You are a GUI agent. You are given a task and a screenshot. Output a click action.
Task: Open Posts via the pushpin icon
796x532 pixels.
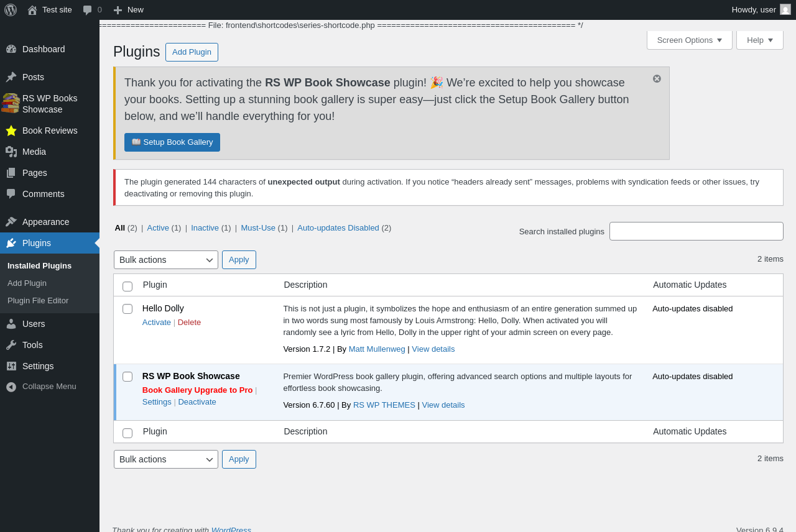click(11, 77)
